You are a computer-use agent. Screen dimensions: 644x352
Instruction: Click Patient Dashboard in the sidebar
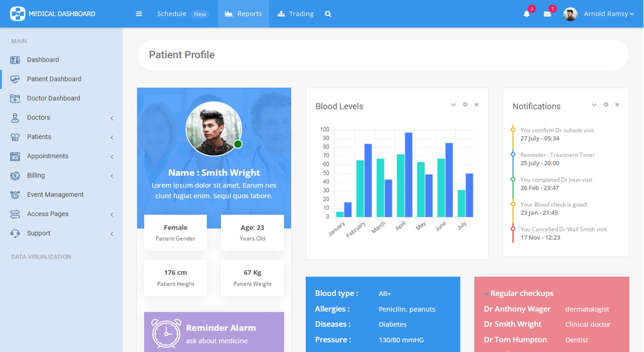pyautogui.click(x=54, y=79)
